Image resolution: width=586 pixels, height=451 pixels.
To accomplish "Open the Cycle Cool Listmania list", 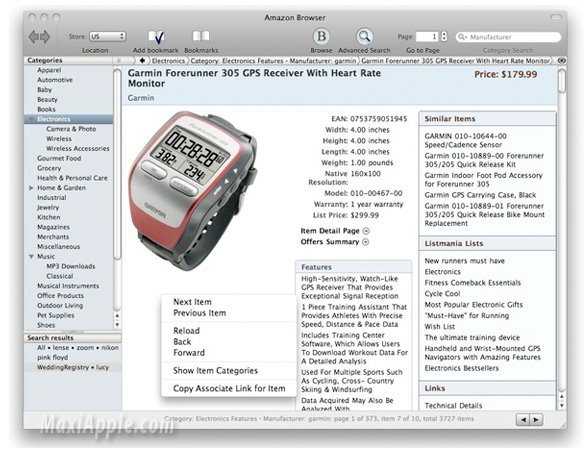I will (x=442, y=294).
